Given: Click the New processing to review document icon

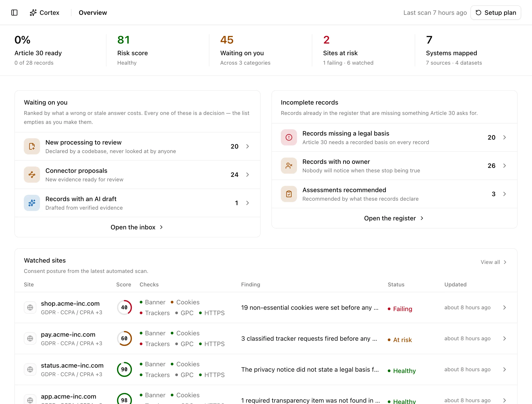Looking at the screenshot, I should coord(32,146).
